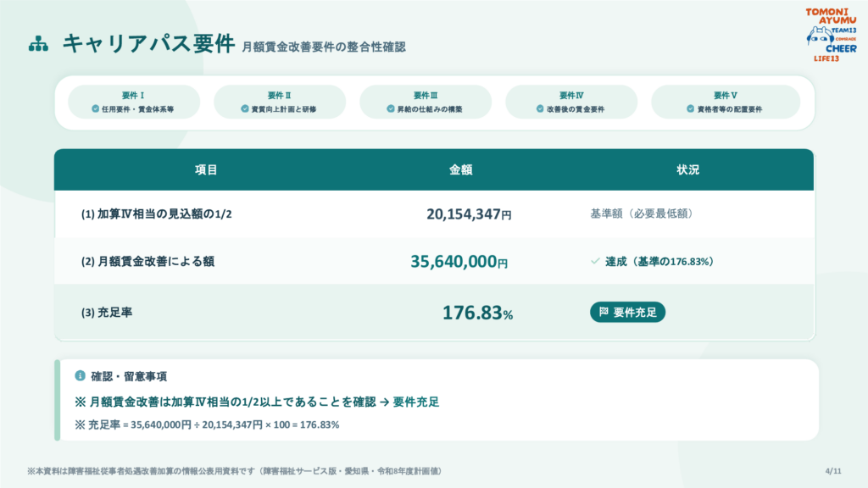Click the page number 4/11
868x488 pixels.
point(833,471)
